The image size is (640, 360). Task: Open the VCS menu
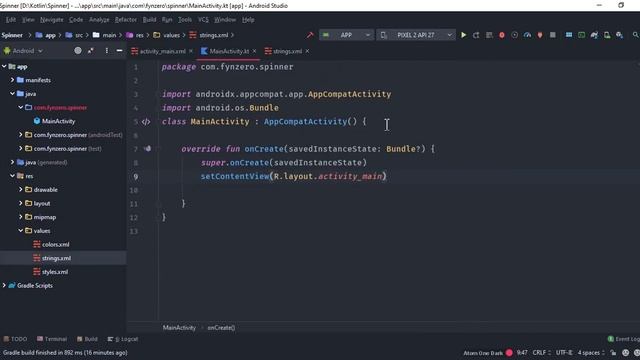point(203,20)
